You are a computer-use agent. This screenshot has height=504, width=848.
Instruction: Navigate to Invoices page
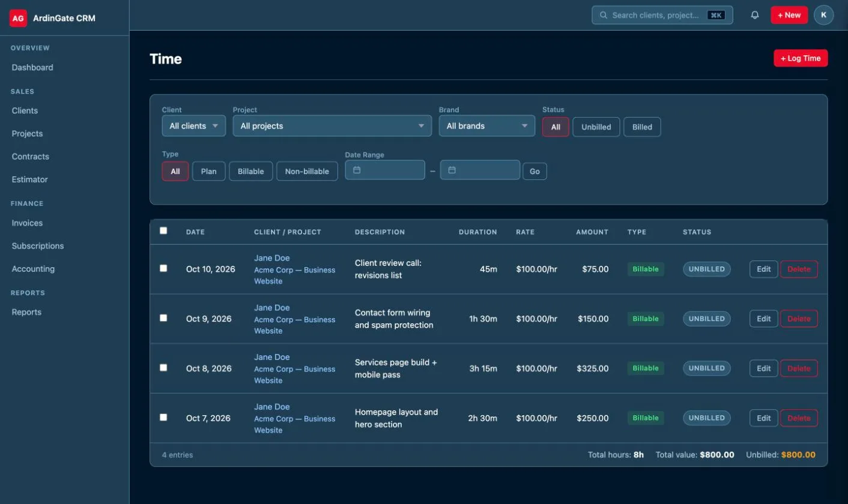click(x=27, y=223)
